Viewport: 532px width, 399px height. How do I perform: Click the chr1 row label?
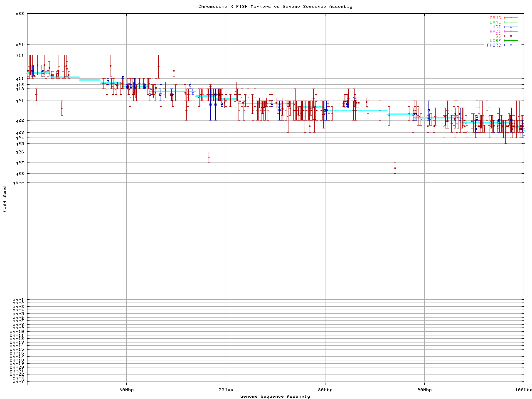click(18, 300)
